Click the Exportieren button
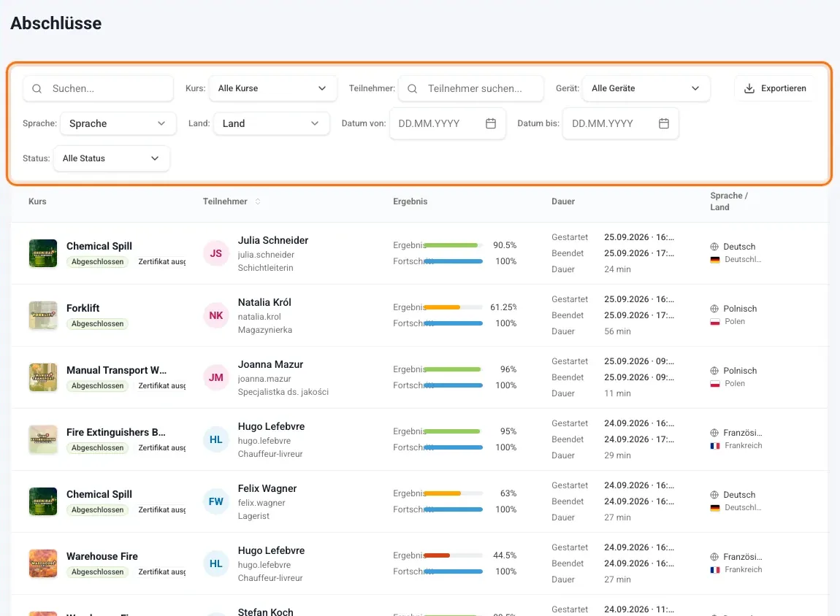This screenshot has height=616, width=840. click(775, 88)
